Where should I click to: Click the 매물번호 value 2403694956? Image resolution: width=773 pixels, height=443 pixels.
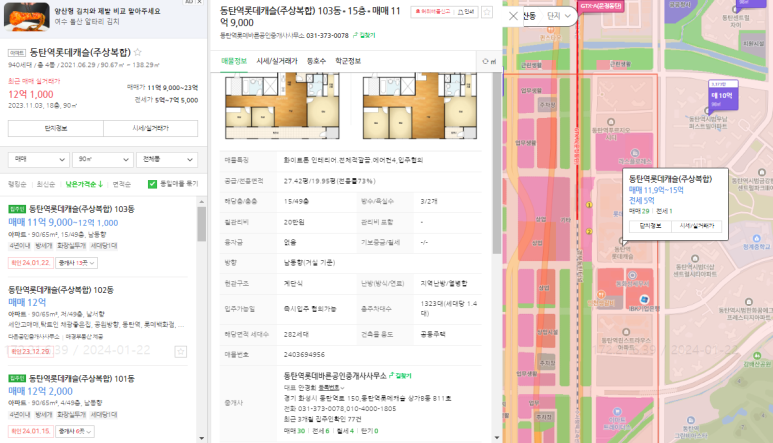coord(304,354)
